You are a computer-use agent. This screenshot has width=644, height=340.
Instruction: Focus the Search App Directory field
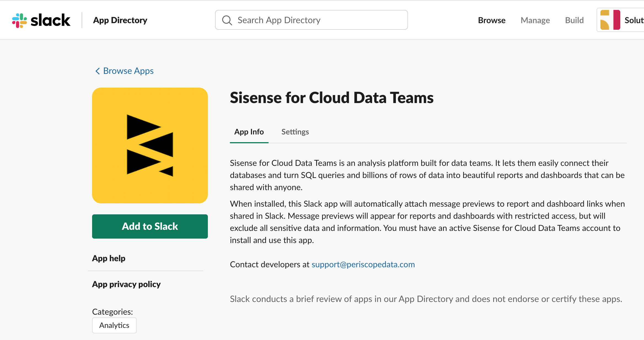pos(312,20)
